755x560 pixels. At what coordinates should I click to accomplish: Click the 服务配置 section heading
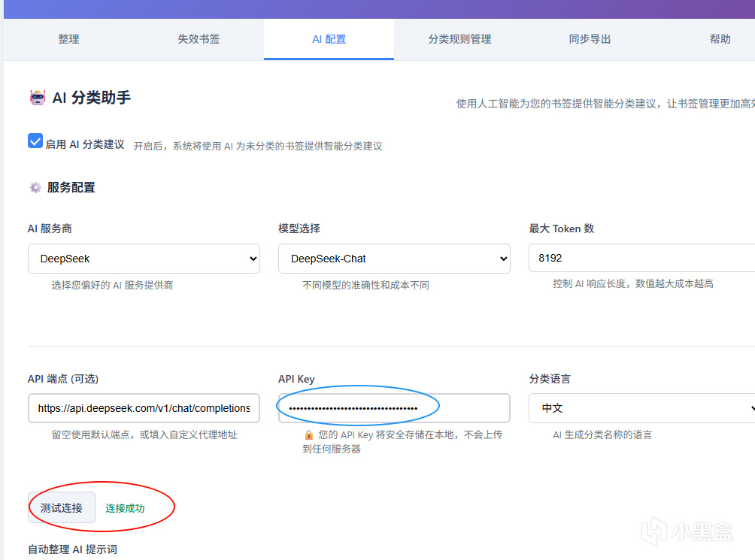pyautogui.click(x=71, y=187)
